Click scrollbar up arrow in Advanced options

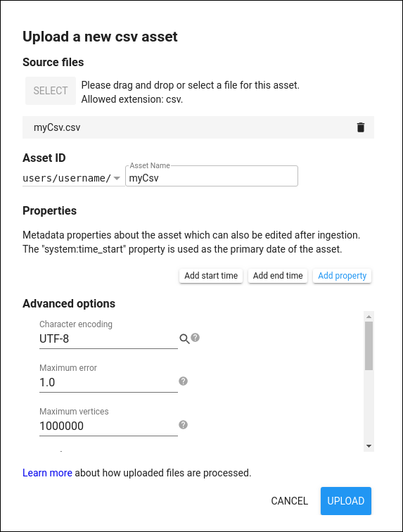point(369,317)
